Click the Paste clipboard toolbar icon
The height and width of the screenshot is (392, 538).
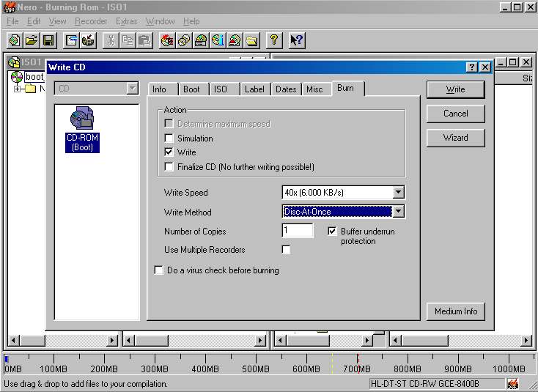[144, 40]
